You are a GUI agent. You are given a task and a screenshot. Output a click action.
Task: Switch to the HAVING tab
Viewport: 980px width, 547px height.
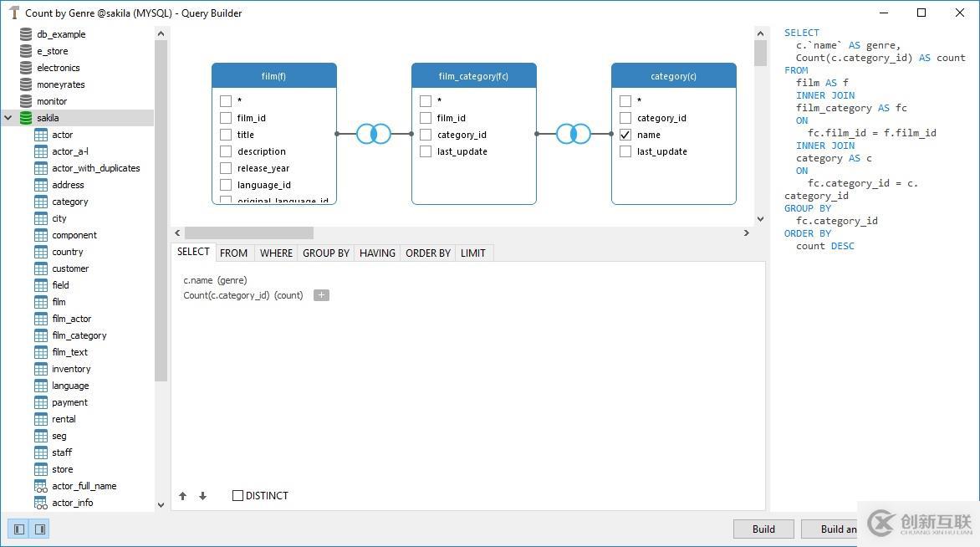[x=377, y=253]
